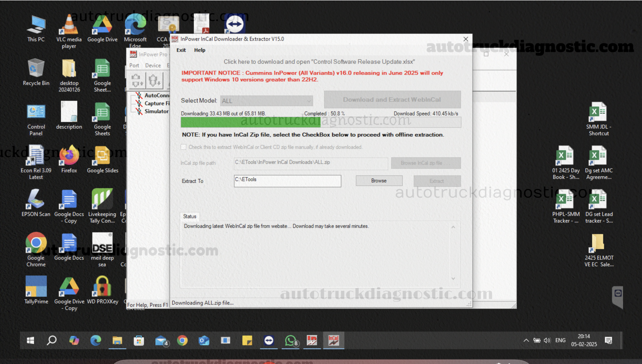Click the green download progress bar
This screenshot has width=642, height=364.
click(x=250, y=122)
